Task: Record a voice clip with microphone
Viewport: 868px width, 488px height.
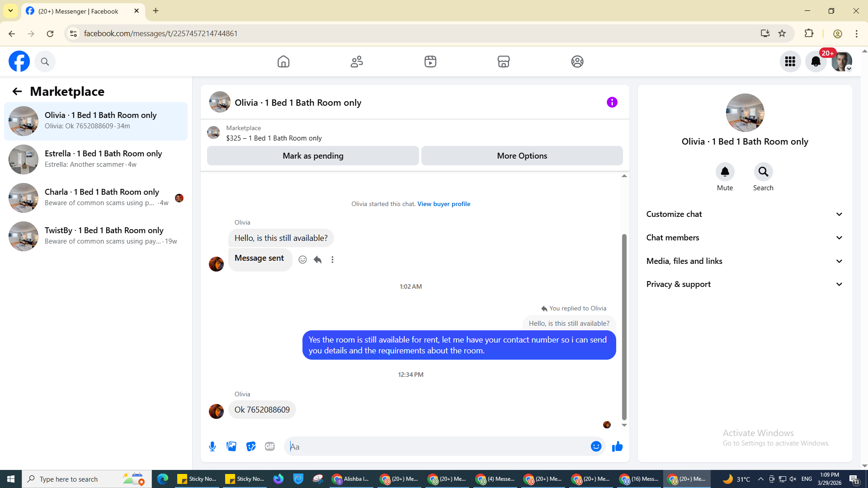Action: click(x=212, y=446)
